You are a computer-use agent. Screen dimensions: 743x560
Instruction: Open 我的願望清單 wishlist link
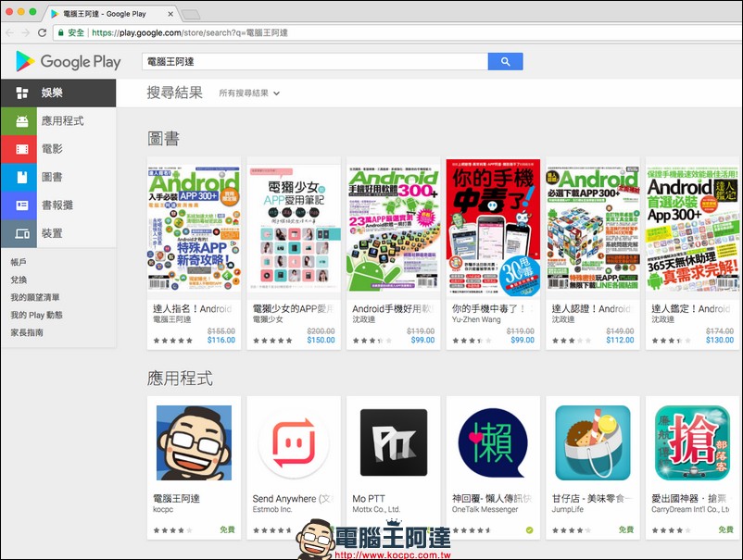click(x=35, y=297)
